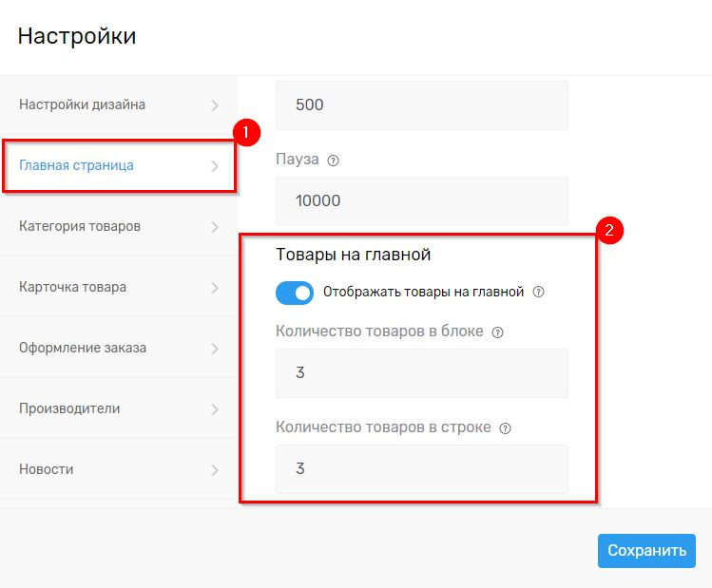The image size is (712, 588).
Task: Click help icon near Количество товаров в строке
Action: [x=506, y=428]
